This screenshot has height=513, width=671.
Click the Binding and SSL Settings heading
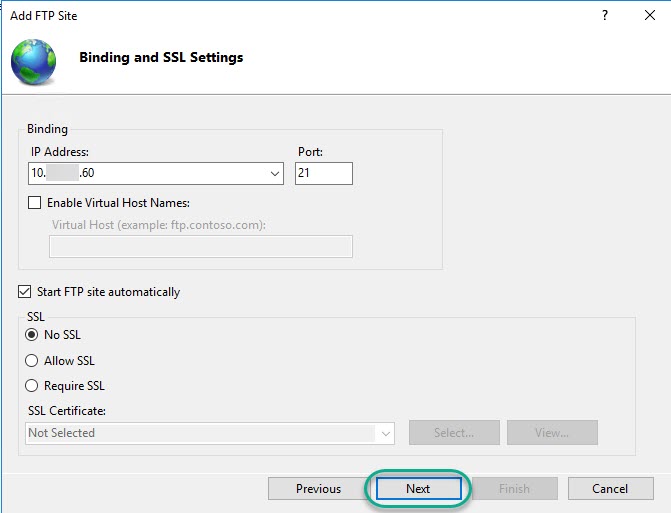(161, 57)
